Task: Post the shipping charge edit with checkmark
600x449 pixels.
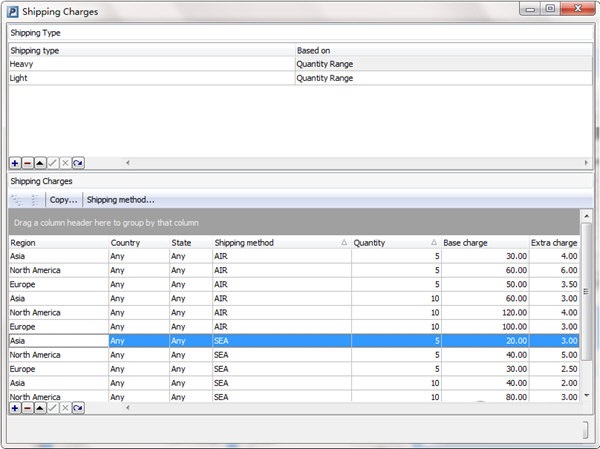Action: tap(52, 408)
